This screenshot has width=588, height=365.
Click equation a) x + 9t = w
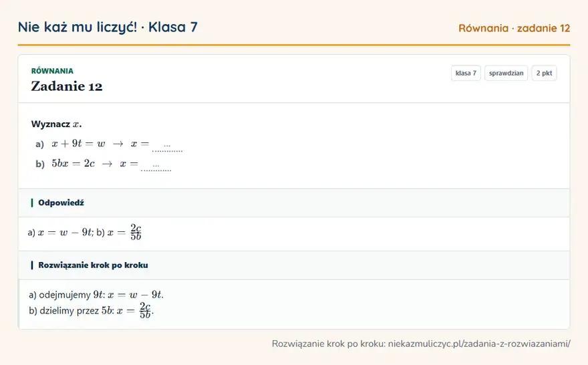(78, 143)
